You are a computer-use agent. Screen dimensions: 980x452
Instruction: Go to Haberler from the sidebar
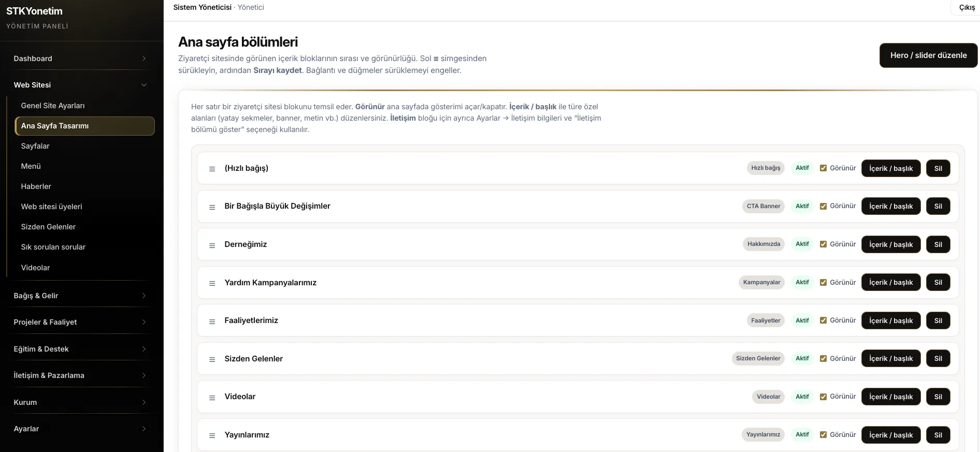[36, 186]
